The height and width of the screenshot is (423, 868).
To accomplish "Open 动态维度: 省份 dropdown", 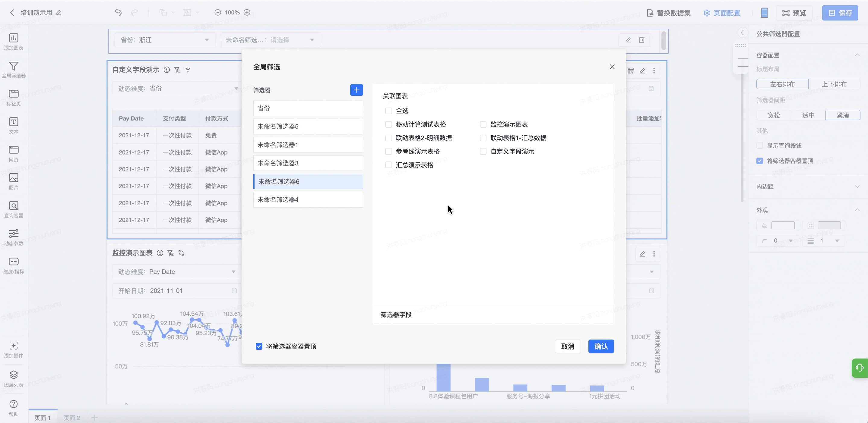I will pos(177,89).
